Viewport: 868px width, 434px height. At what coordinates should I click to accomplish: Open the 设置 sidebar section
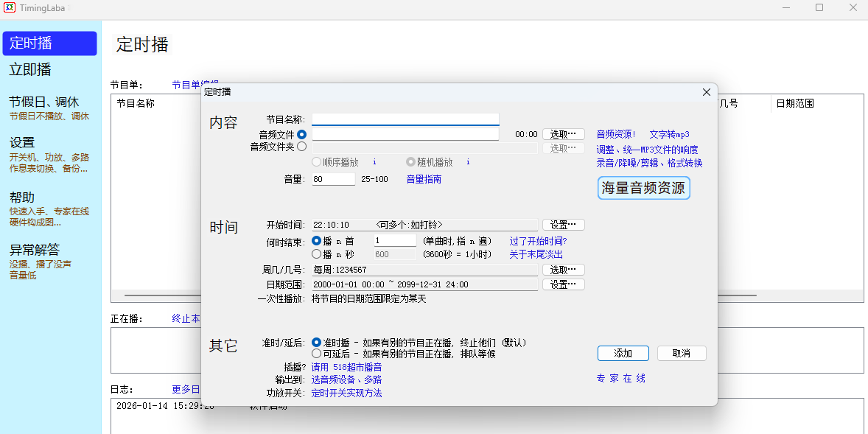pyautogui.click(x=22, y=142)
